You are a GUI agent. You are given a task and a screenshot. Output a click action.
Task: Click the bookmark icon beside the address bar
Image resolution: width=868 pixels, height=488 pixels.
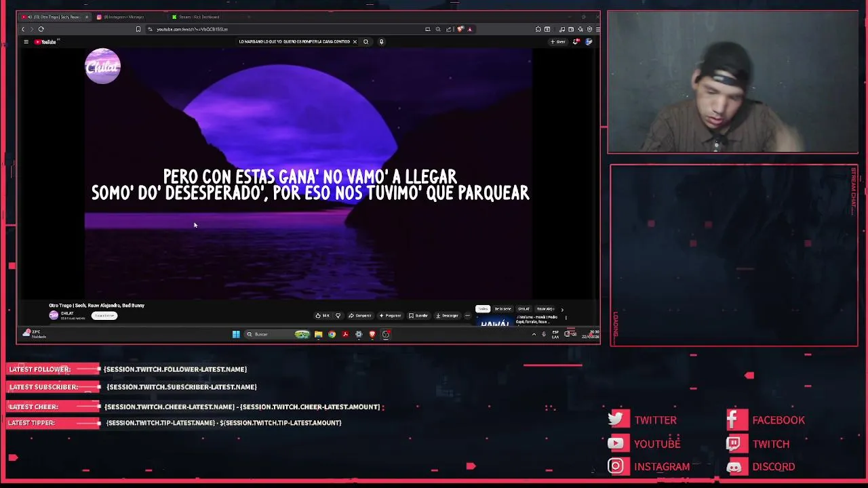click(138, 29)
